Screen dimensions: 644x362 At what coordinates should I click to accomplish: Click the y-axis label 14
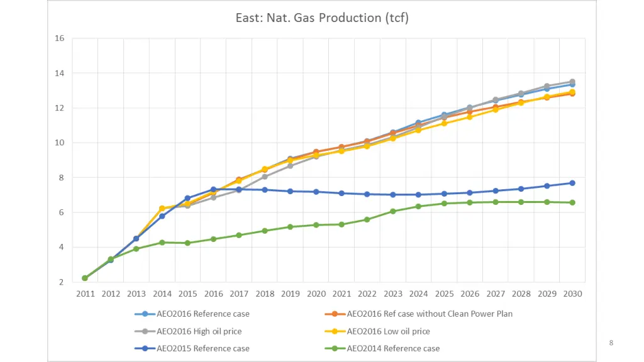[x=60, y=73]
